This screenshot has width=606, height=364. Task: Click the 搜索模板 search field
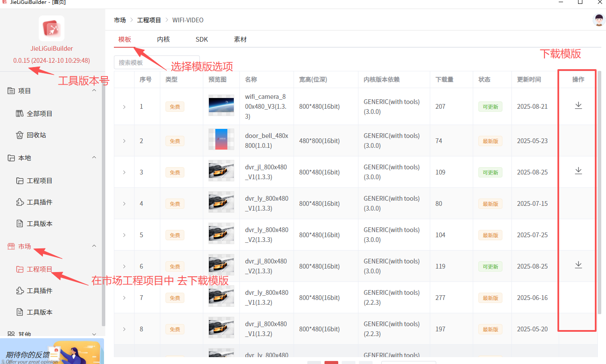pos(157,62)
